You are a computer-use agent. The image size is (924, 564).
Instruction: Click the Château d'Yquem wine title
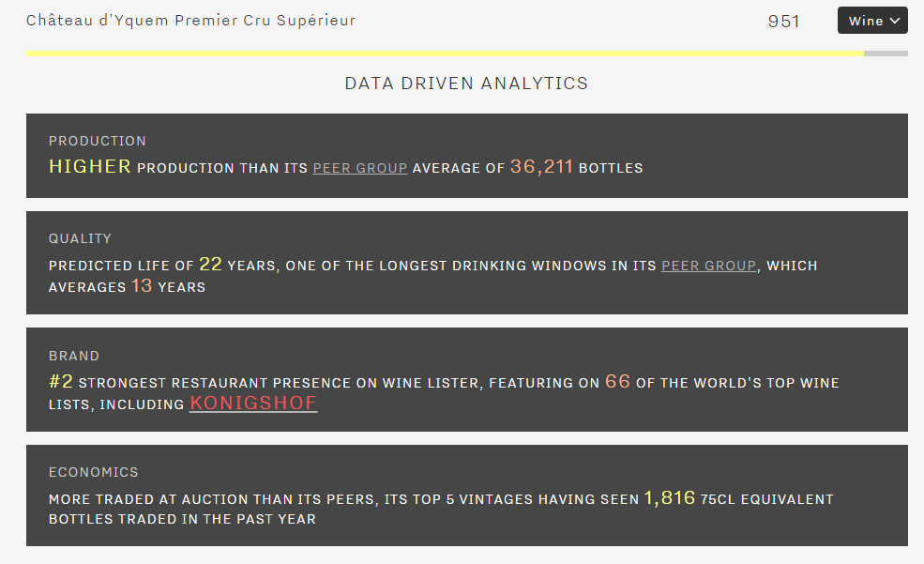(191, 21)
